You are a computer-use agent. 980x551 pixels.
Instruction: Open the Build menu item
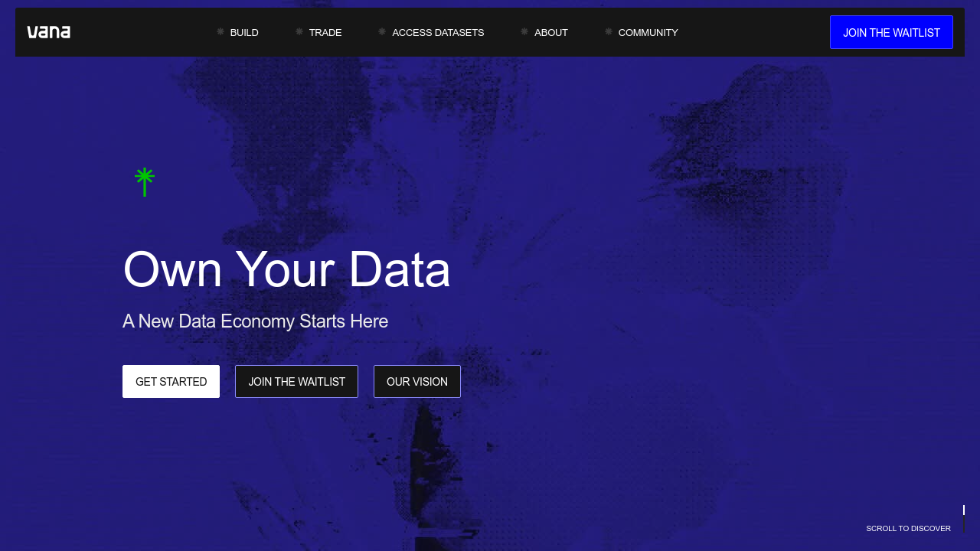[x=244, y=32]
